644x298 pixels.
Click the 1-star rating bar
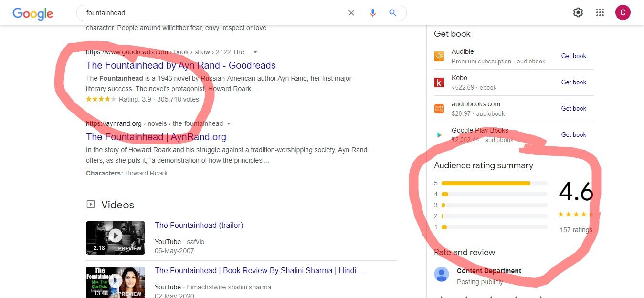click(494, 227)
